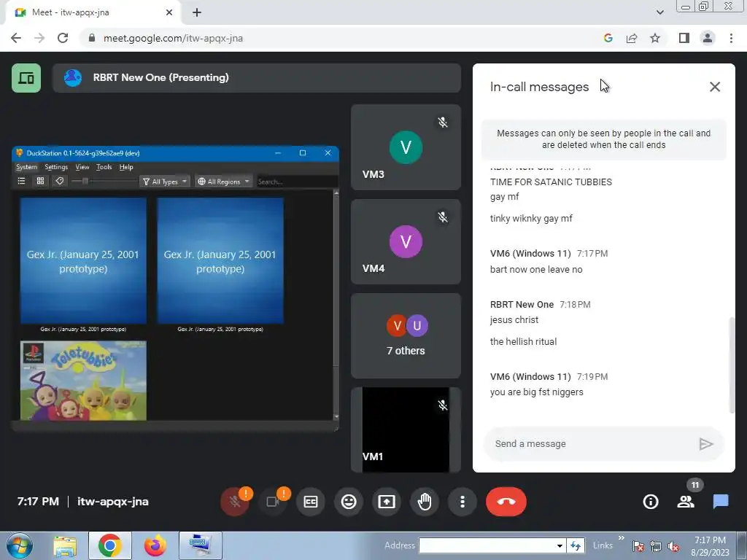Open a new Chrome tab

point(197,12)
